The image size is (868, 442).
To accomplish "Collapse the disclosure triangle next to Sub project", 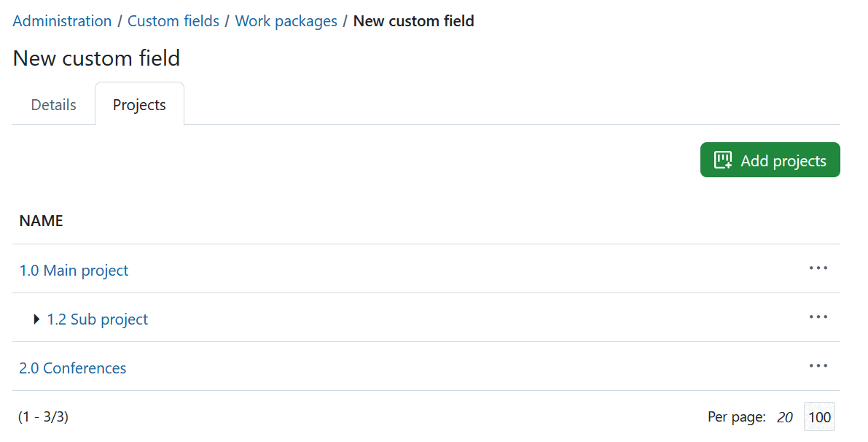I will [x=36, y=319].
